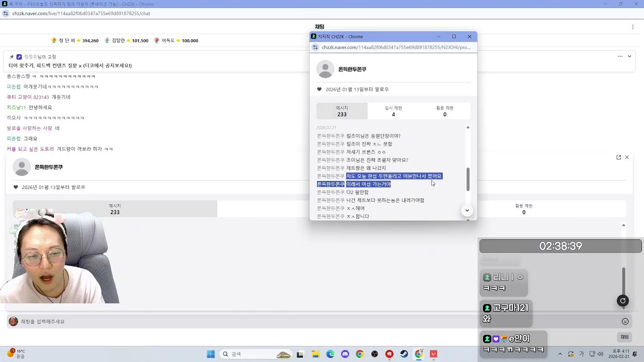Open volume control in system tray
644x362 pixels.
[600, 354]
